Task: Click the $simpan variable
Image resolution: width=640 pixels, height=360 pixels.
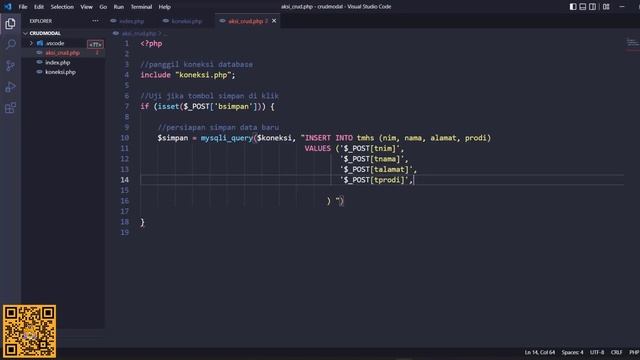Action: coord(173,138)
